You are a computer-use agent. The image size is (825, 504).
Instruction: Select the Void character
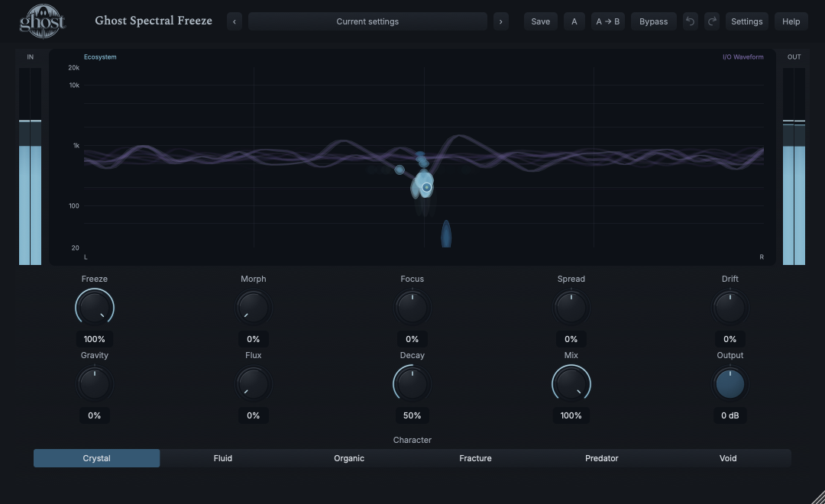(728, 458)
